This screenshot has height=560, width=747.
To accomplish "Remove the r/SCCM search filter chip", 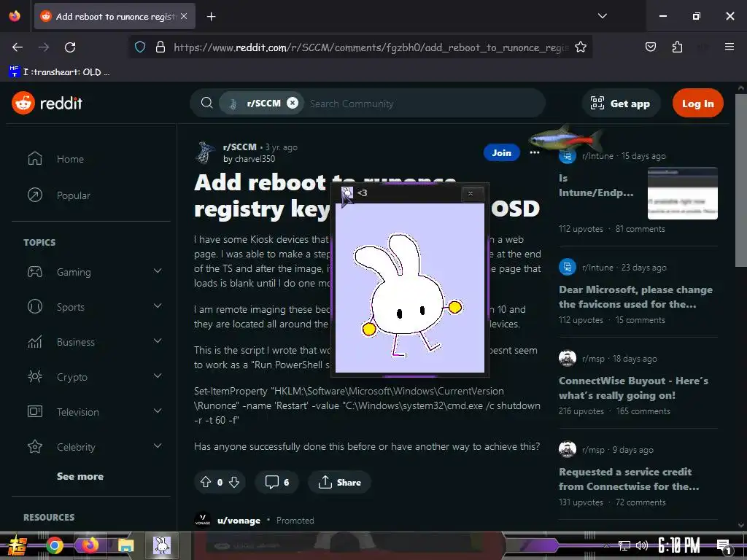I will point(293,103).
